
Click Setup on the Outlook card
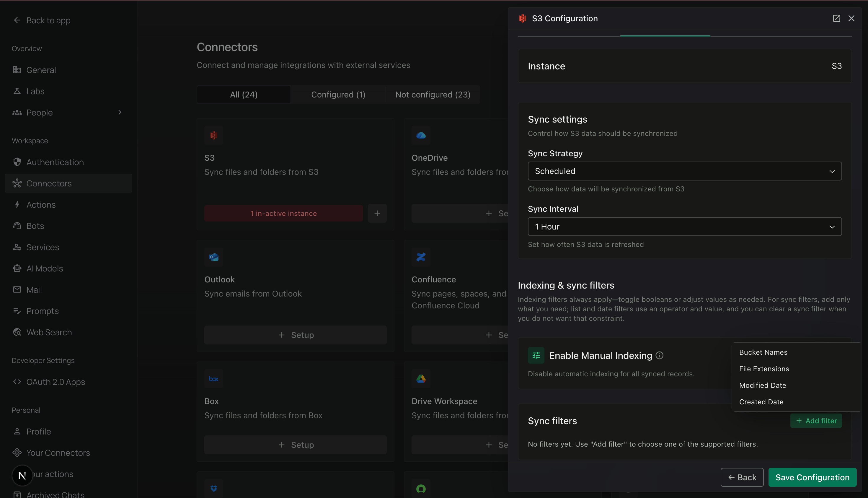tap(295, 335)
